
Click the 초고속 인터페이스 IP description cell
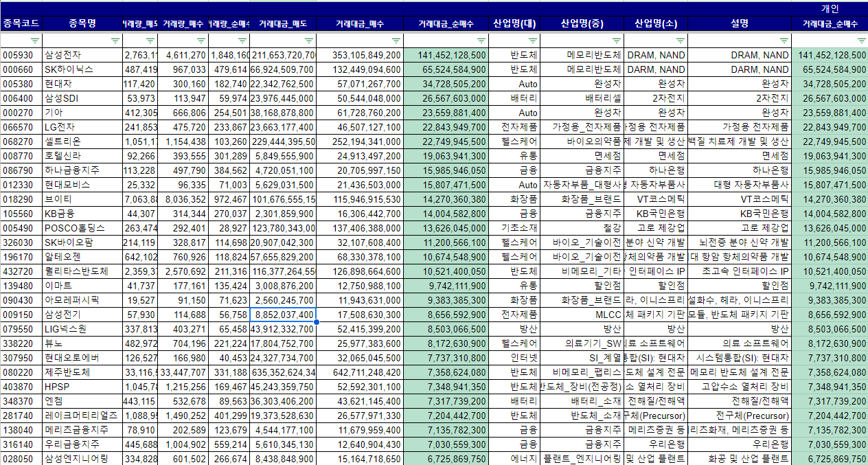pos(740,271)
